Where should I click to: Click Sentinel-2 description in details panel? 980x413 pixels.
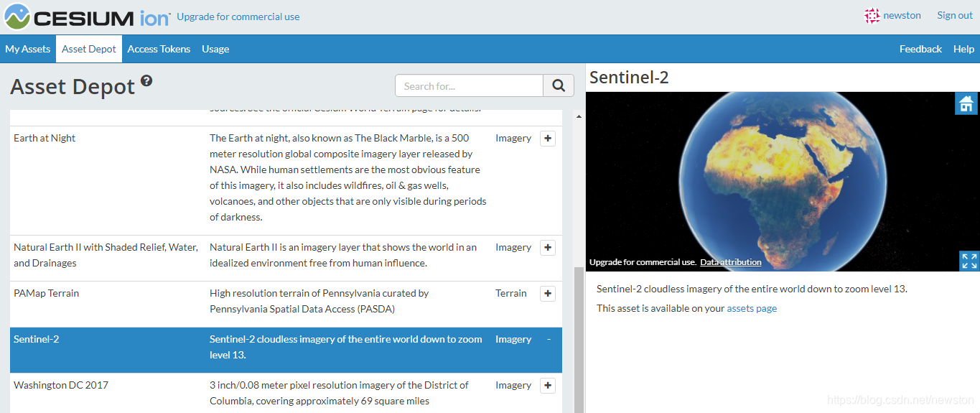tap(752, 289)
